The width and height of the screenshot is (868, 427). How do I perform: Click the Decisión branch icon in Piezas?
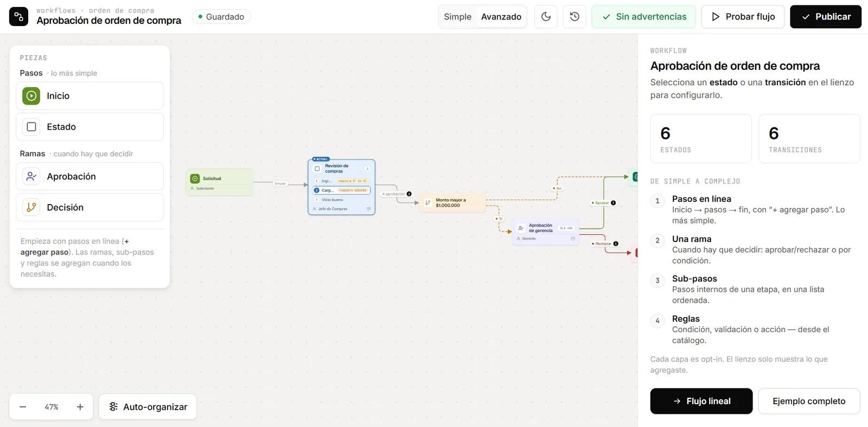[x=31, y=207]
